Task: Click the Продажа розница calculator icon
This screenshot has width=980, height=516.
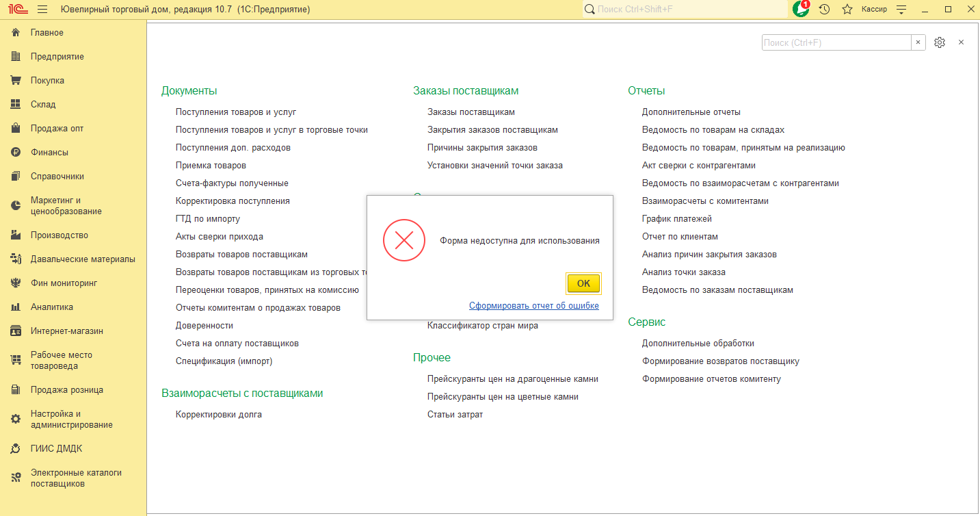Action: point(16,390)
